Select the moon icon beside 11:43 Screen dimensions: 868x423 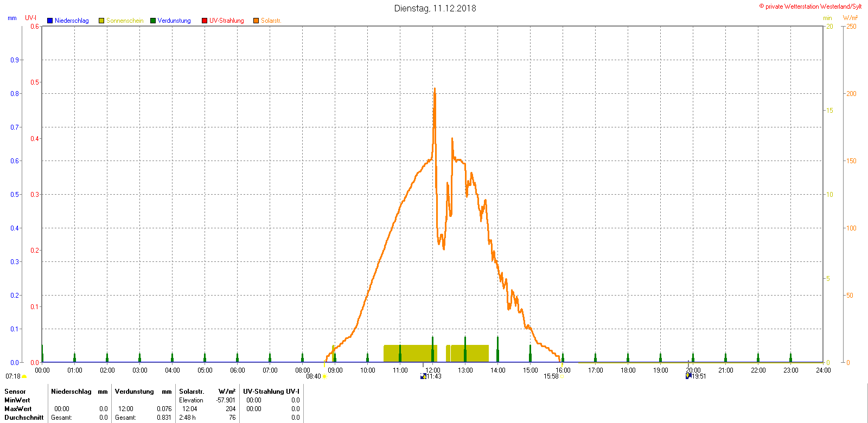coord(423,376)
